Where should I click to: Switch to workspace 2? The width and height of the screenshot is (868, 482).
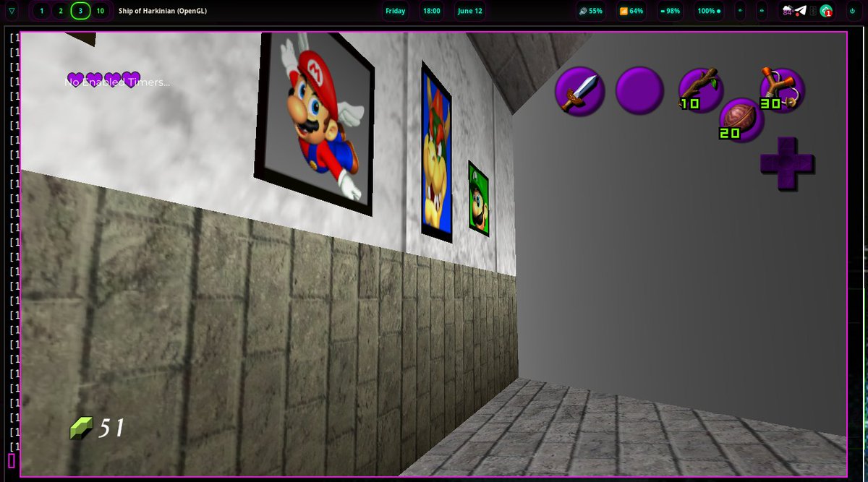[61, 11]
